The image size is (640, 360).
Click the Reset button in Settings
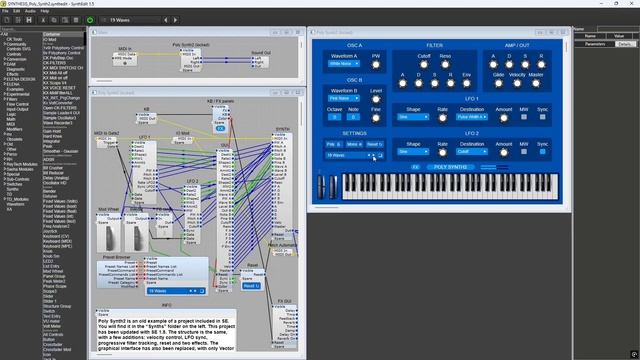click(x=375, y=144)
